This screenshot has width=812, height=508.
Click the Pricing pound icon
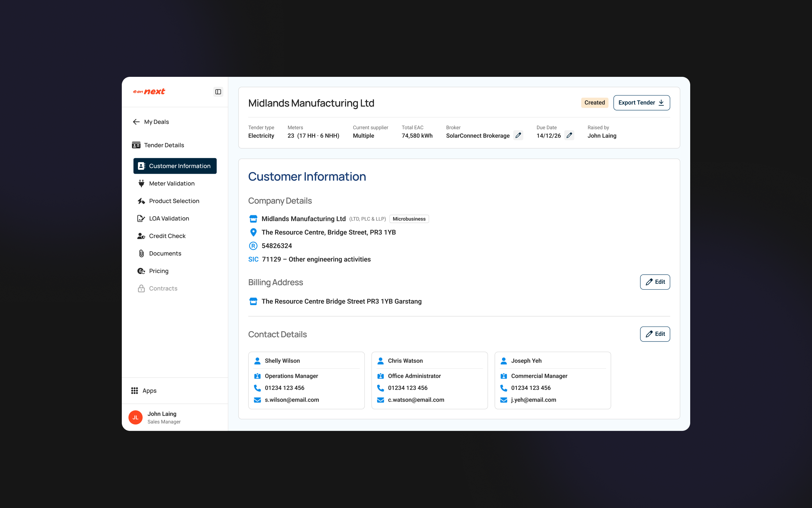pyautogui.click(x=141, y=271)
